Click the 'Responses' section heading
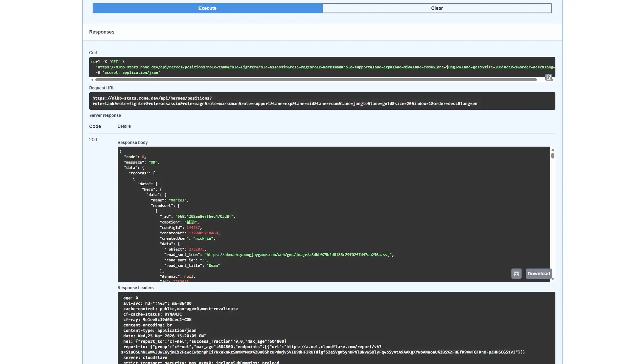This screenshot has height=364, width=644. [101, 32]
